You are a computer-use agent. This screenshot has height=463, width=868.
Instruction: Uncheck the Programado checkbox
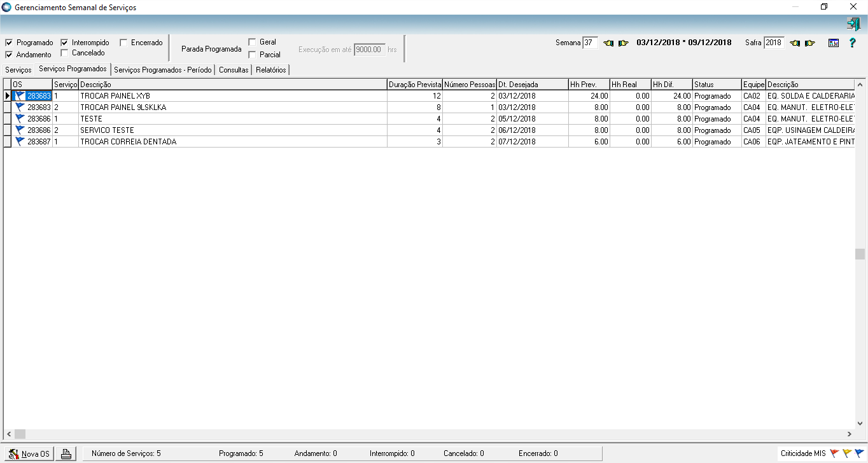(9, 43)
